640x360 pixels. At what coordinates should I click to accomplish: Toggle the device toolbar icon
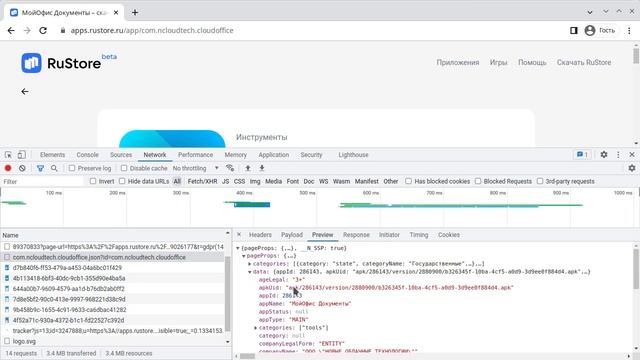(22, 155)
